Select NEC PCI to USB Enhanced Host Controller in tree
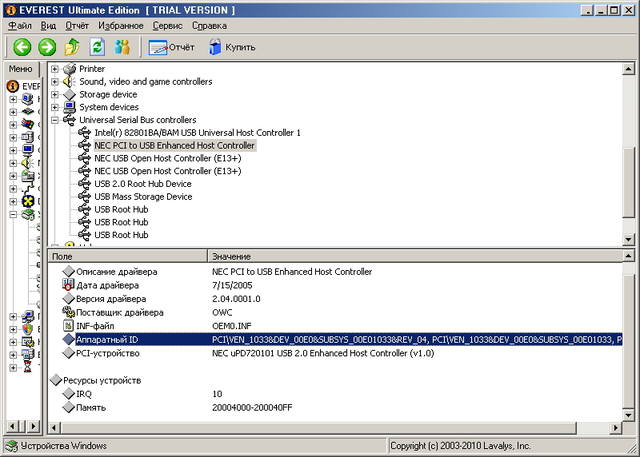The width and height of the screenshot is (640, 457). (x=174, y=145)
